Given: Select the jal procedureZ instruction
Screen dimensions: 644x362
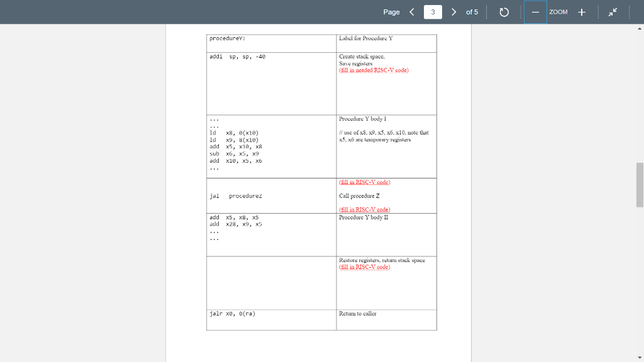Looking at the screenshot, I should pos(236,195).
